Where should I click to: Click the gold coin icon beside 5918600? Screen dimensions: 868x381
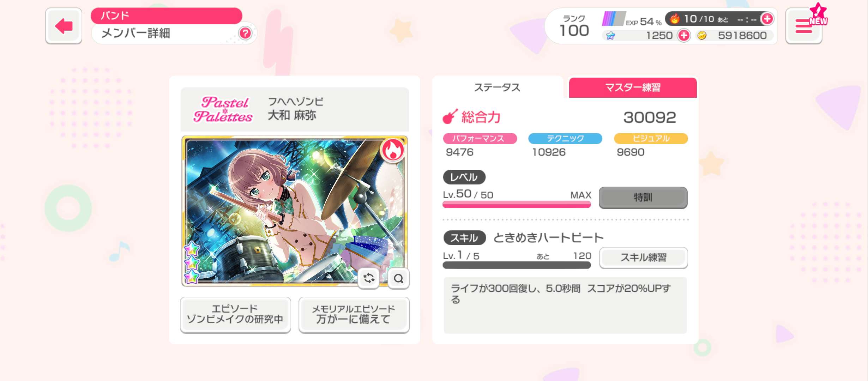tap(702, 35)
